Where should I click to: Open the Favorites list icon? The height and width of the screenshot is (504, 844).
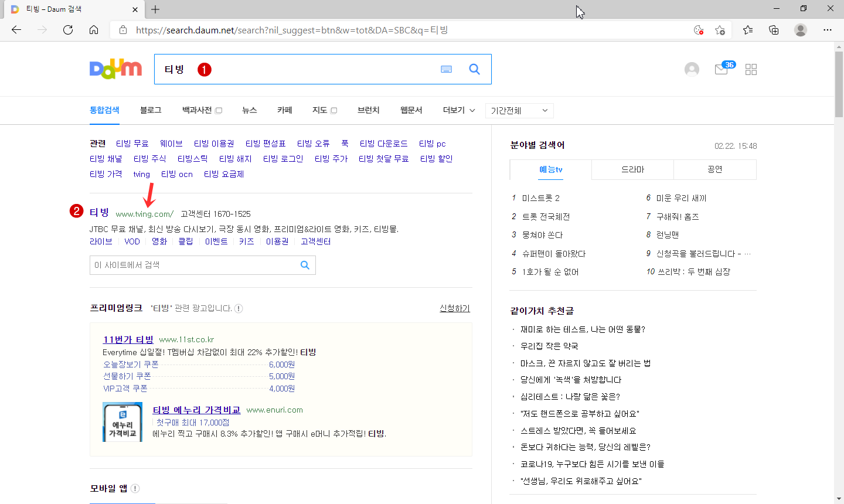748,30
